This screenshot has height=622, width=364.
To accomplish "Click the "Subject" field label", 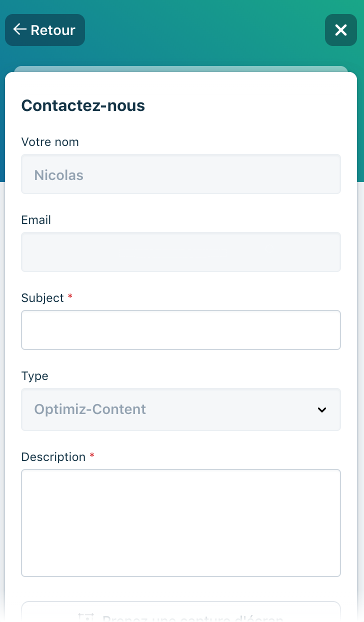I will (x=42, y=298).
